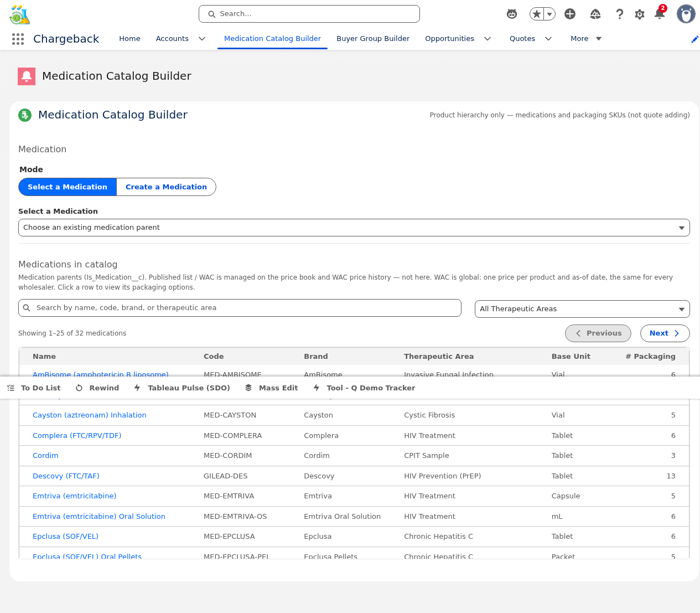The image size is (700, 613).
Task: Click the Therapeutic Area column header
Action: 439,357
